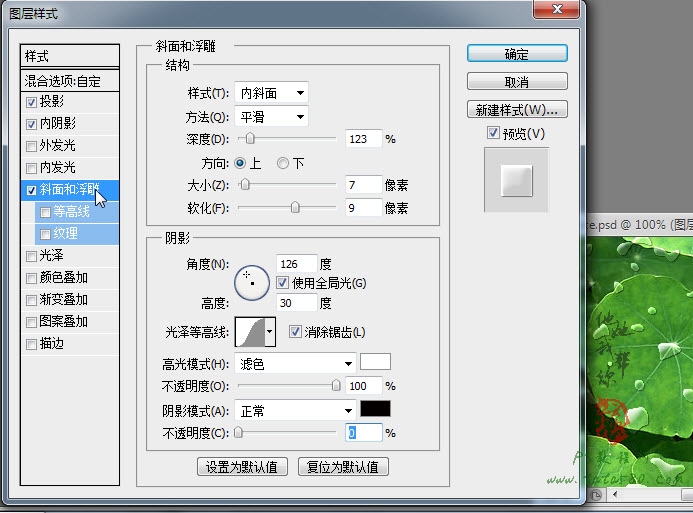Click the 取消 button

(x=517, y=81)
